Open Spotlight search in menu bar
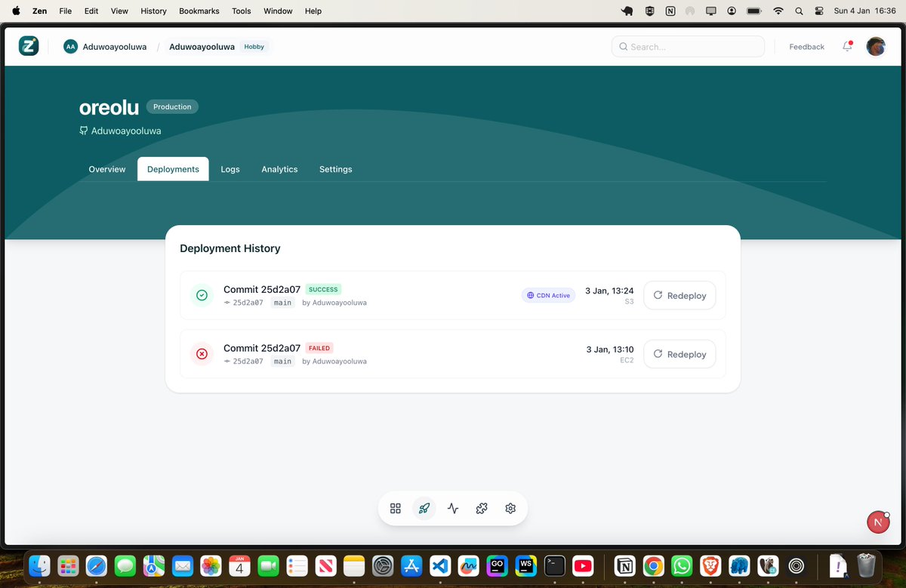Viewport: 906px width, 588px height. tap(799, 11)
